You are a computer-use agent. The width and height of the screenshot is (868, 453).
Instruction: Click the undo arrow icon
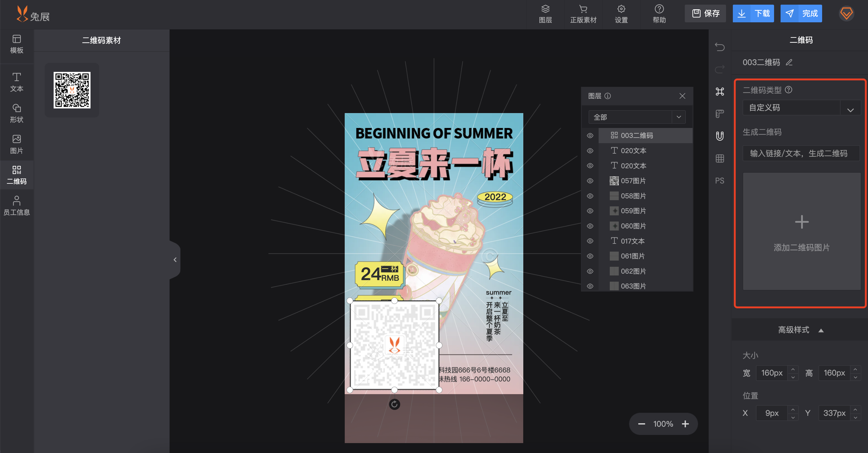coord(720,47)
